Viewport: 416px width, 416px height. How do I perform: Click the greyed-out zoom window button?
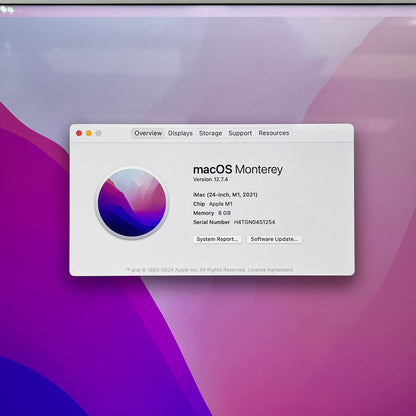pyautogui.click(x=98, y=133)
